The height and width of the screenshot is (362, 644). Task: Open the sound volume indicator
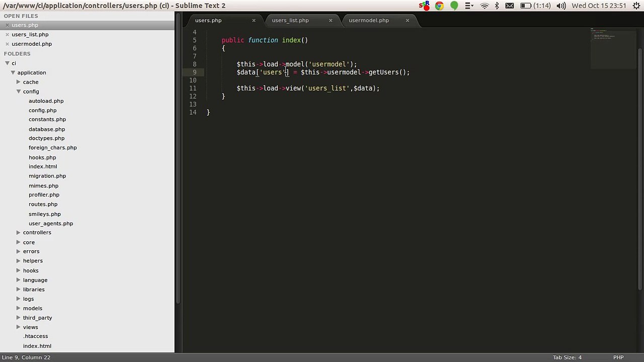[561, 6]
